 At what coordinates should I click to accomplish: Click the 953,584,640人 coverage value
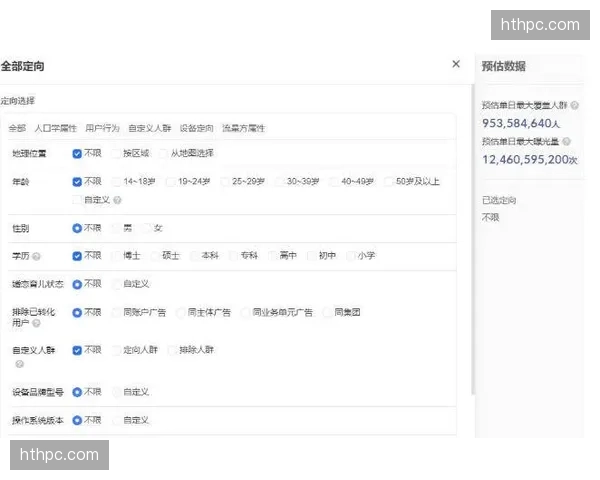(521, 123)
